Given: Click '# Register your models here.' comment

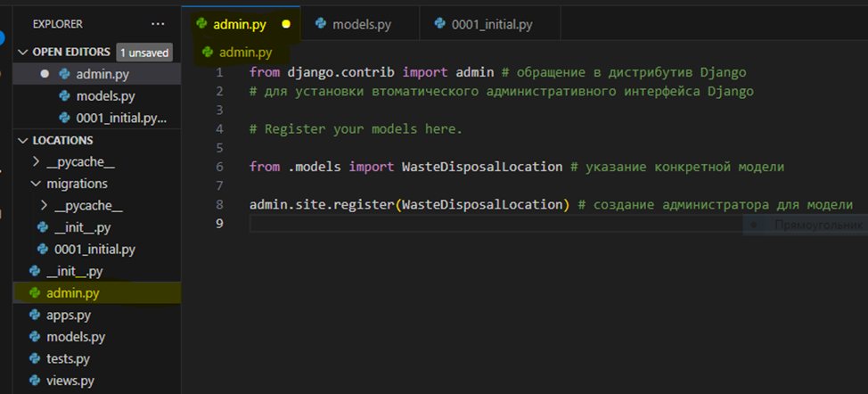Looking at the screenshot, I should click(x=356, y=129).
